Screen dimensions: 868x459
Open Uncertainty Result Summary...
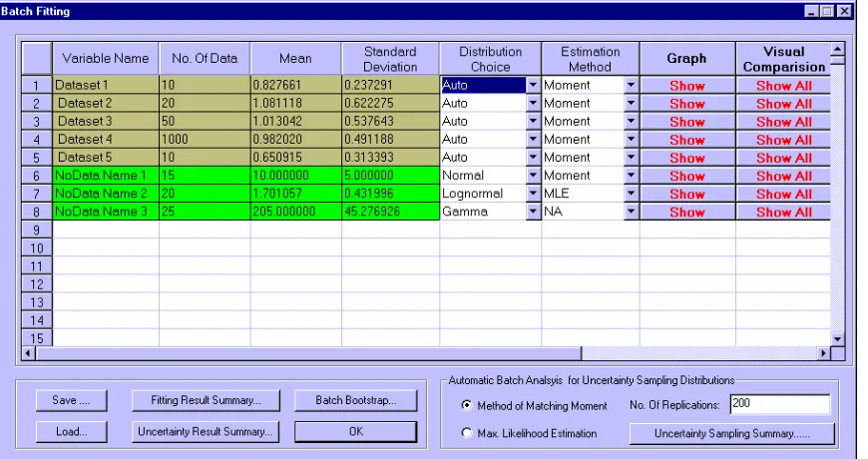[x=206, y=432]
